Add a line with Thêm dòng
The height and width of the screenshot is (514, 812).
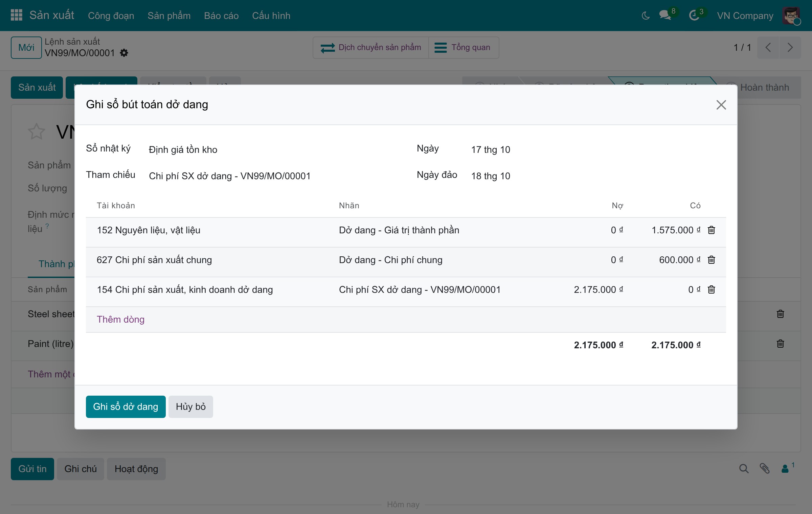(120, 319)
